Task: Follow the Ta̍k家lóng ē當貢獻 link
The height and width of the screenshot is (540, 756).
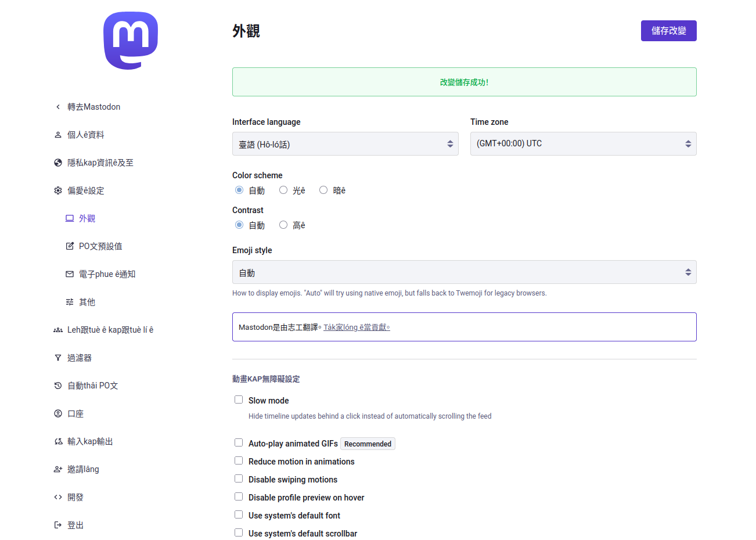Action: (x=357, y=327)
